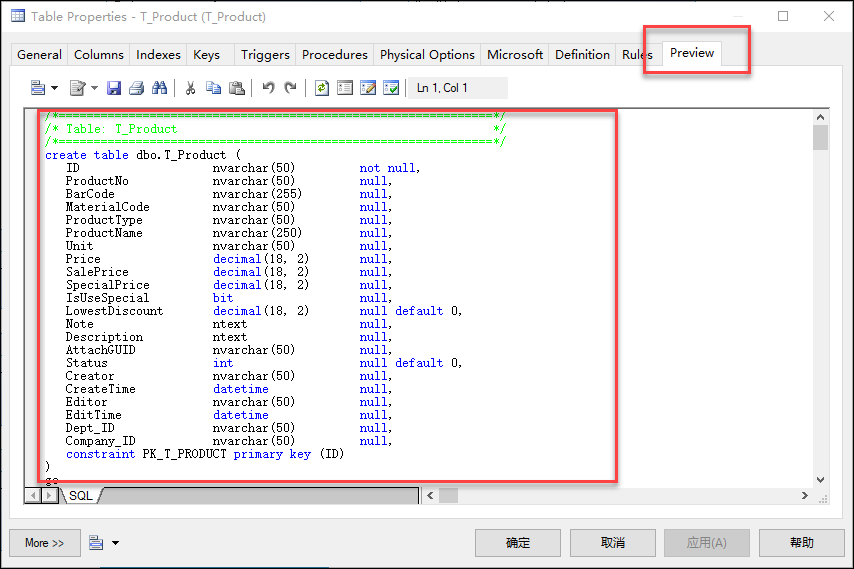
Task: Open Find with the binoculars icon
Action: [159, 88]
